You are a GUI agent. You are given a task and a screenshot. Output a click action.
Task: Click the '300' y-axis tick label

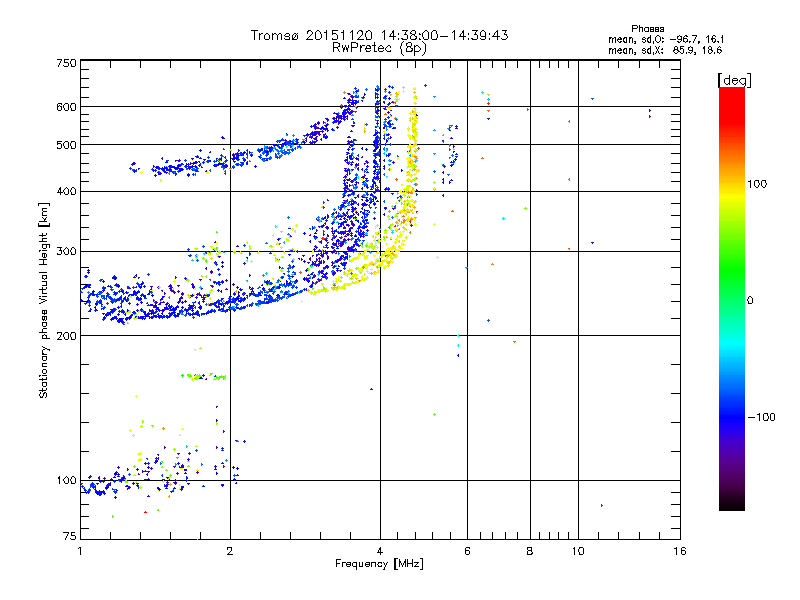tap(66, 251)
